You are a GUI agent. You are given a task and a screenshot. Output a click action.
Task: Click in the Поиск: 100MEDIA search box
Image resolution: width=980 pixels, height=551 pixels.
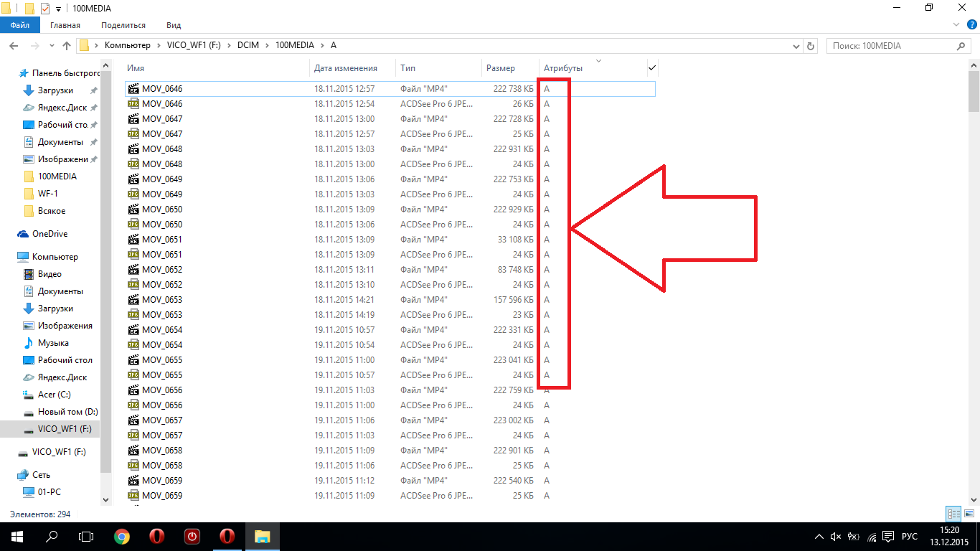click(890, 46)
